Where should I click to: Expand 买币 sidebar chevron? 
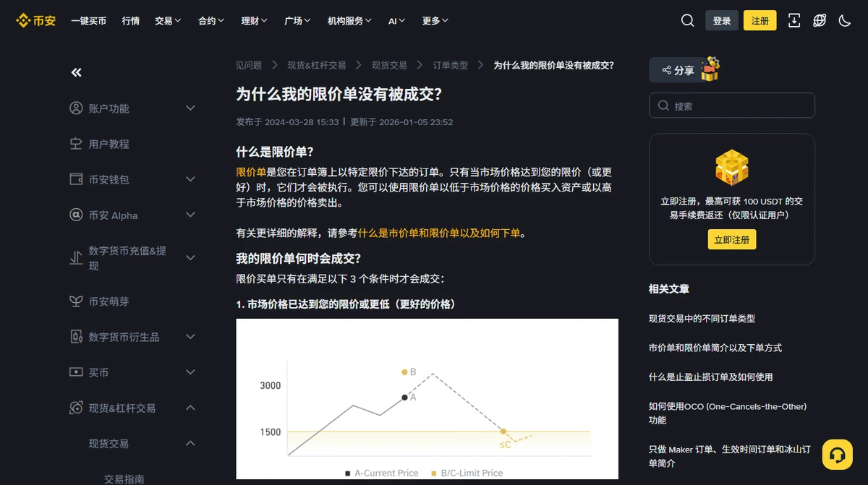coord(191,372)
